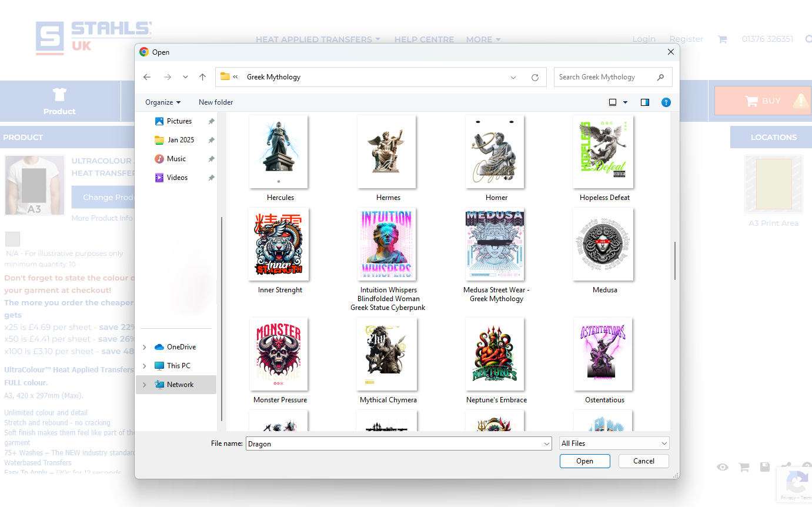
Task: Go up one folder level
Action: [x=202, y=77]
